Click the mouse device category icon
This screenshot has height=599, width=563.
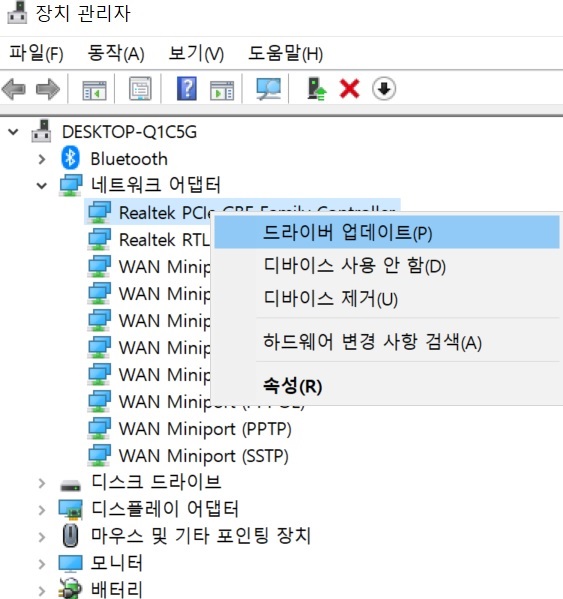click(71, 535)
